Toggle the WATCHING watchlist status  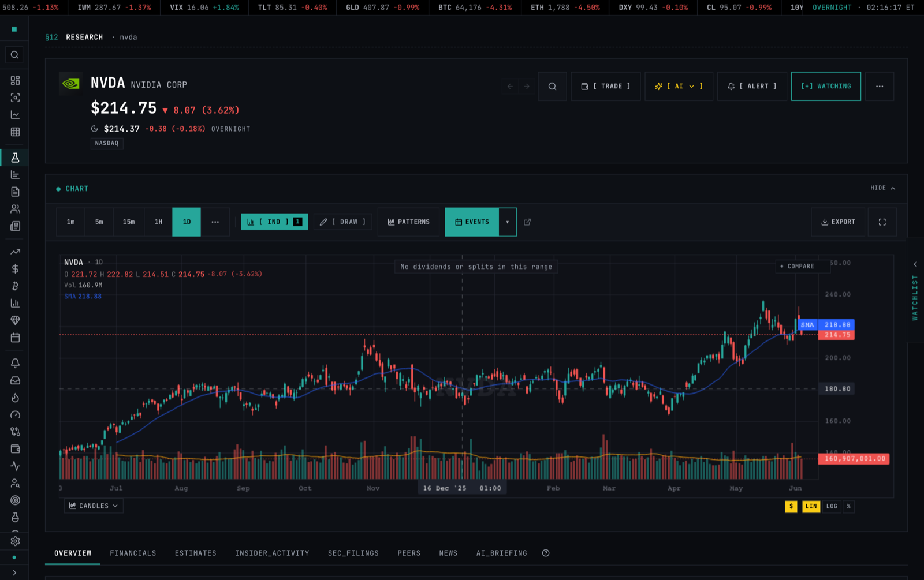[826, 87]
